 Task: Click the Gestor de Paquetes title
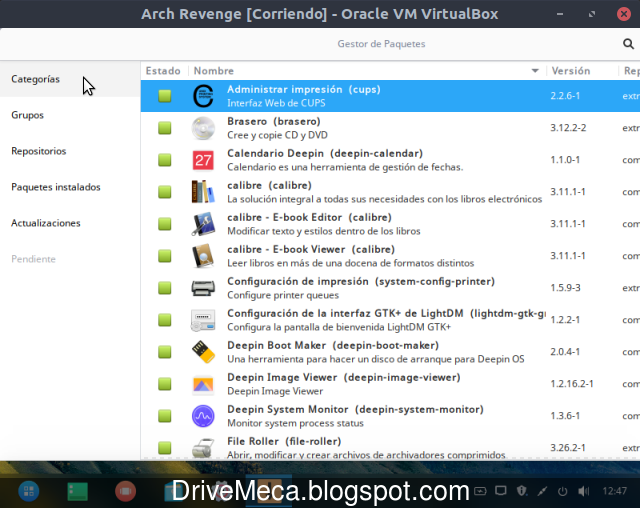[381, 44]
